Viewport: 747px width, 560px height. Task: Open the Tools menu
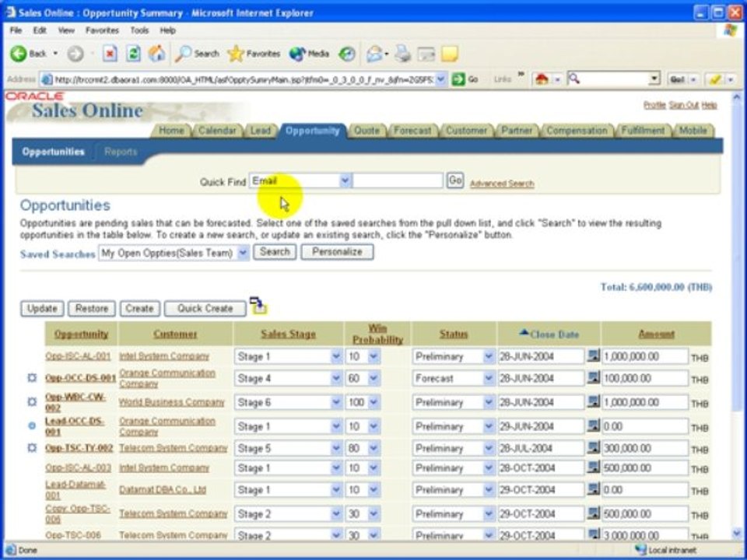click(x=139, y=30)
